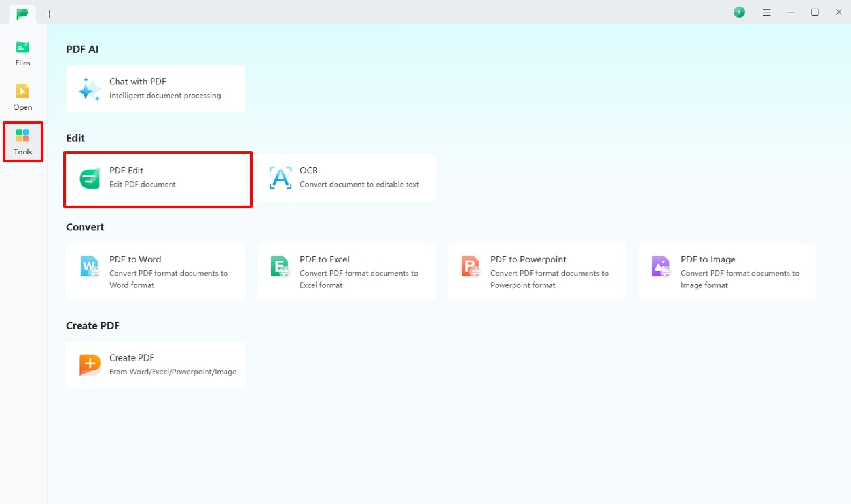Open Chat with PDF title
Viewport: 851px width, 504px height.
[x=137, y=82]
